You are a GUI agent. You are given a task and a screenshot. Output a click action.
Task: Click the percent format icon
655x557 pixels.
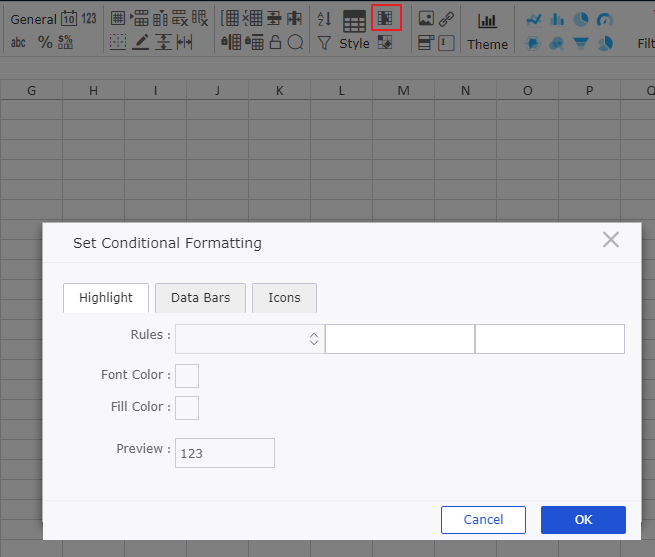point(45,42)
